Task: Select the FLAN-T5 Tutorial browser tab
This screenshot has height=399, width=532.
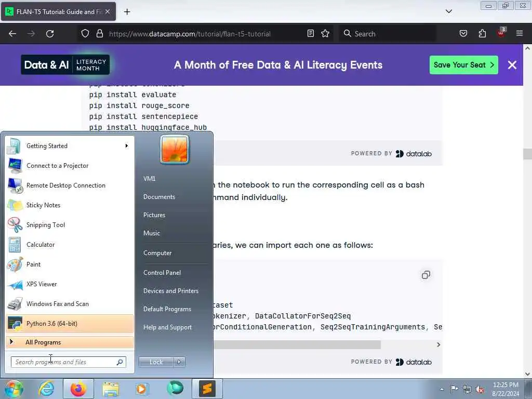Action: pos(58,11)
